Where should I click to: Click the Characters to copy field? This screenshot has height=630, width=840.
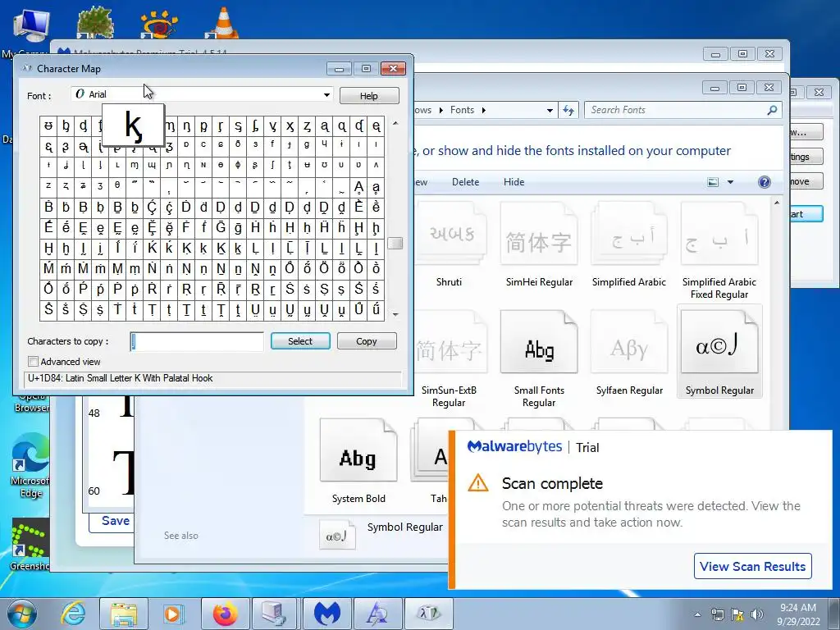(x=197, y=341)
